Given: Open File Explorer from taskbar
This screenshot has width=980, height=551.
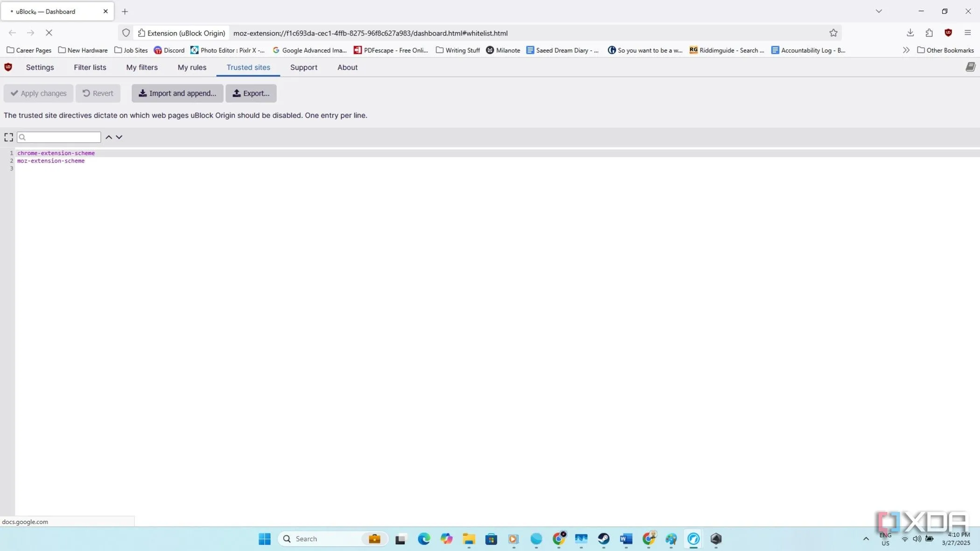Looking at the screenshot, I should tap(469, 539).
